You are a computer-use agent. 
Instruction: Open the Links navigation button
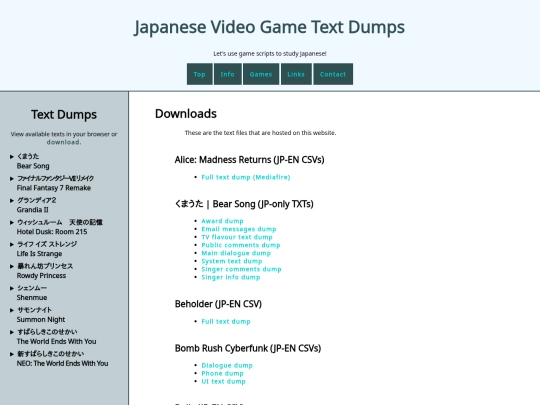tap(296, 74)
